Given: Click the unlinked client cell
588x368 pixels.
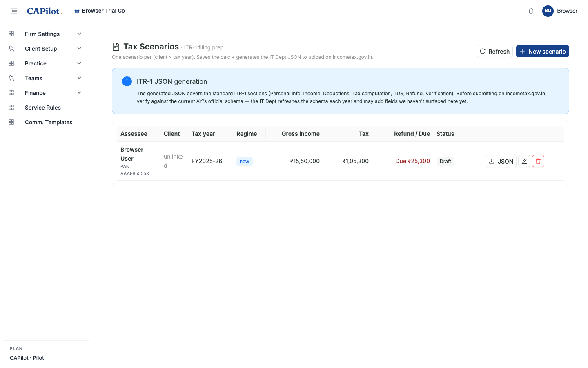Looking at the screenshot, I should (173, 161).
